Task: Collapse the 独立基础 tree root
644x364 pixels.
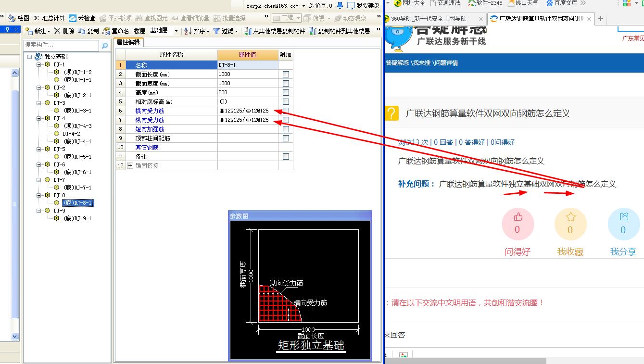Action: coord(29,57)
